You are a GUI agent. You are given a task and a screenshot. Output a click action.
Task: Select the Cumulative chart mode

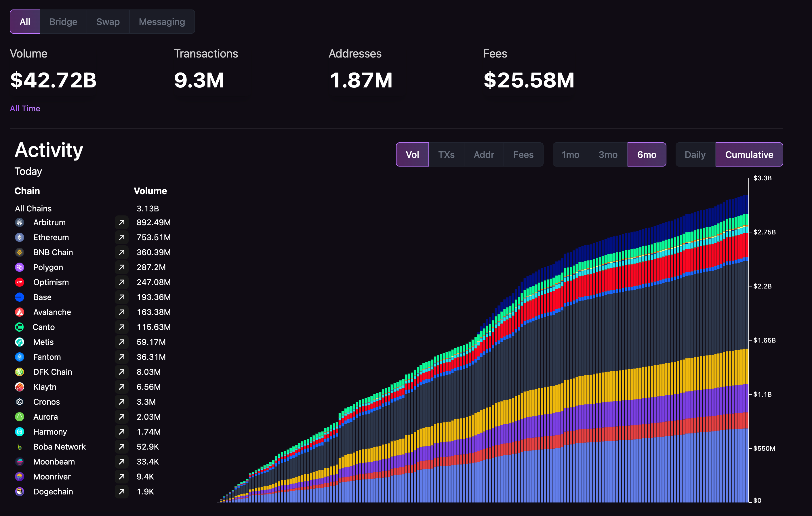749,155
